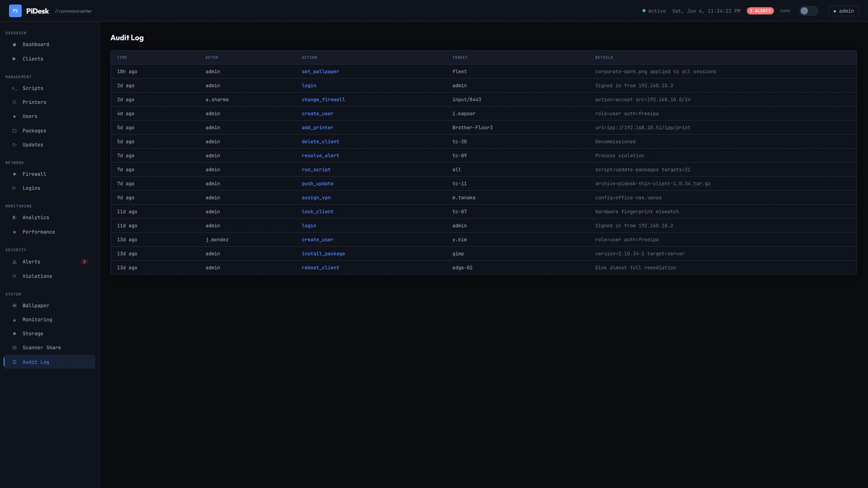The image size is (868, 488).
Task: Open the Performance page
Action: pos(50,232)
